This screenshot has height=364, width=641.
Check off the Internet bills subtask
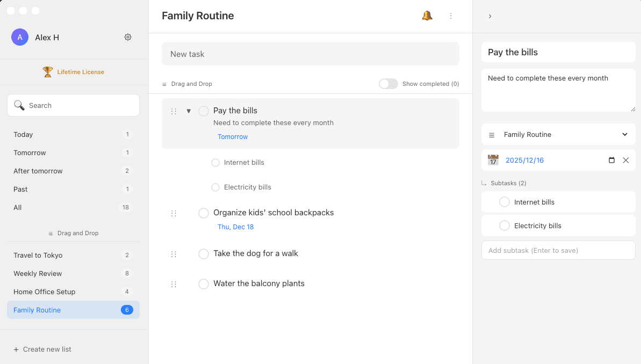pos(215,162)
